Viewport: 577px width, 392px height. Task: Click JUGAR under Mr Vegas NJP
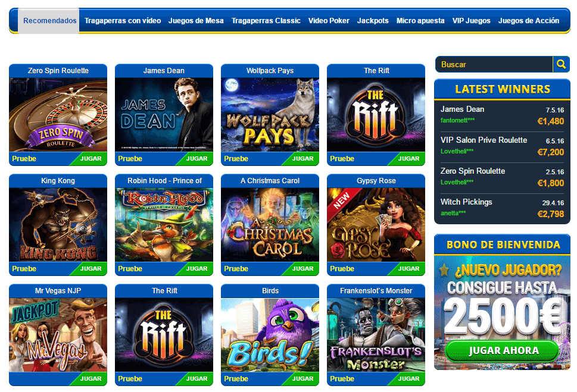click(x=91, y=378)
